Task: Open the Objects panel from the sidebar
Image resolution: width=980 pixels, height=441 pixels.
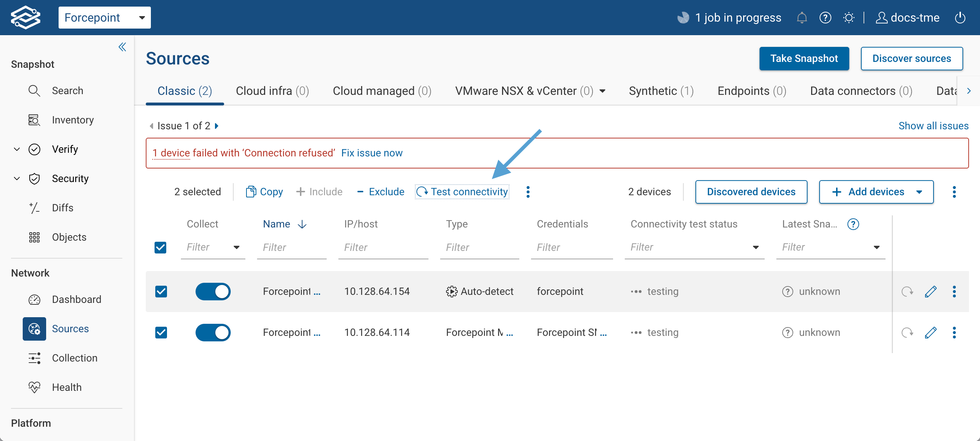Action: [69, 237]
